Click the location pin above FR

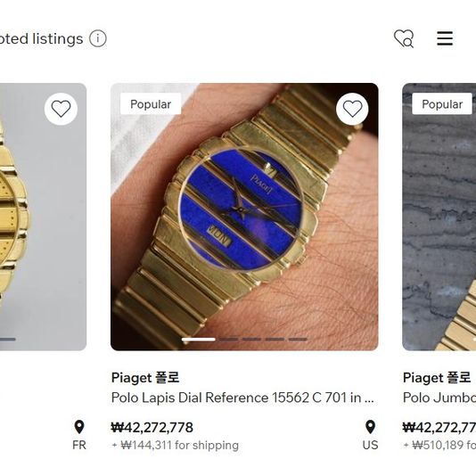pos(79,427)
